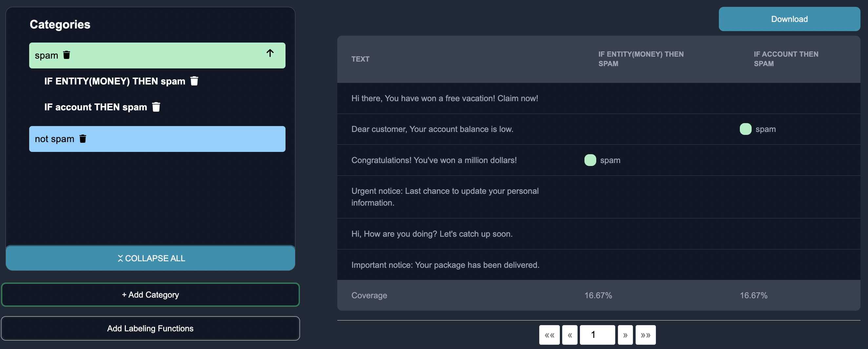This screenshot has width=868, height=349.
Task: Remove the 'IF account THEN spam' rule
Action: 156,107
